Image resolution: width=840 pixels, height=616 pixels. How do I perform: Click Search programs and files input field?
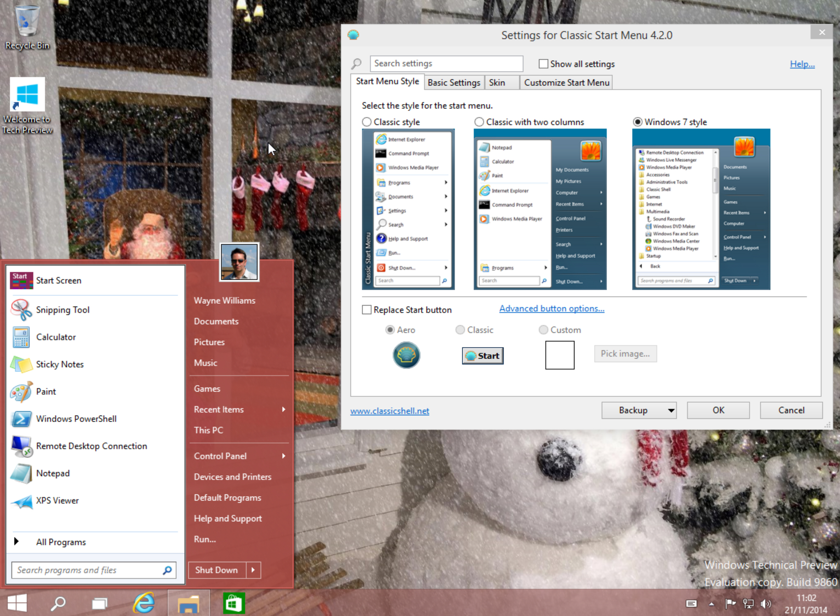click(91, 570)
